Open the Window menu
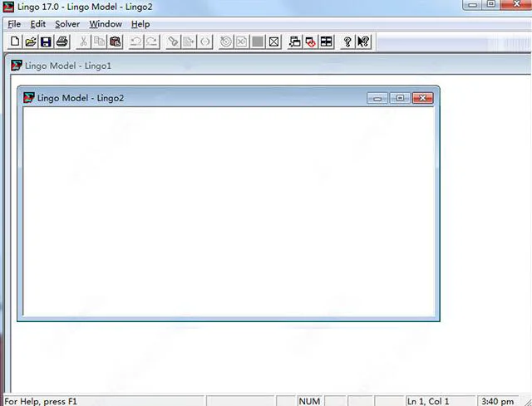The image size is (532, 406). tap(106, 24)
